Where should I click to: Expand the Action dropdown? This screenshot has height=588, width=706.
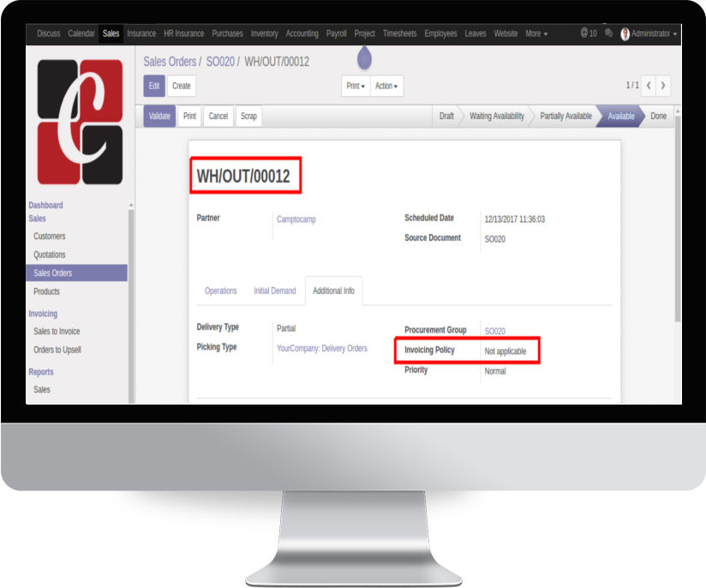386,86
